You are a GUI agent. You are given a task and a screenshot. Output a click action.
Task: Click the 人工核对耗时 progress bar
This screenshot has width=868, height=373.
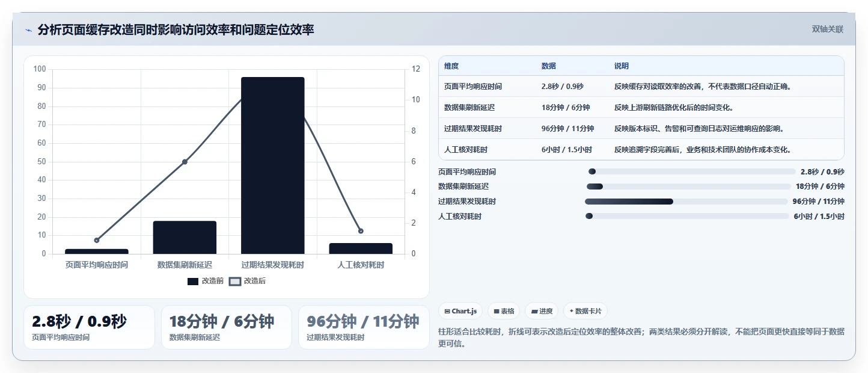687,216
